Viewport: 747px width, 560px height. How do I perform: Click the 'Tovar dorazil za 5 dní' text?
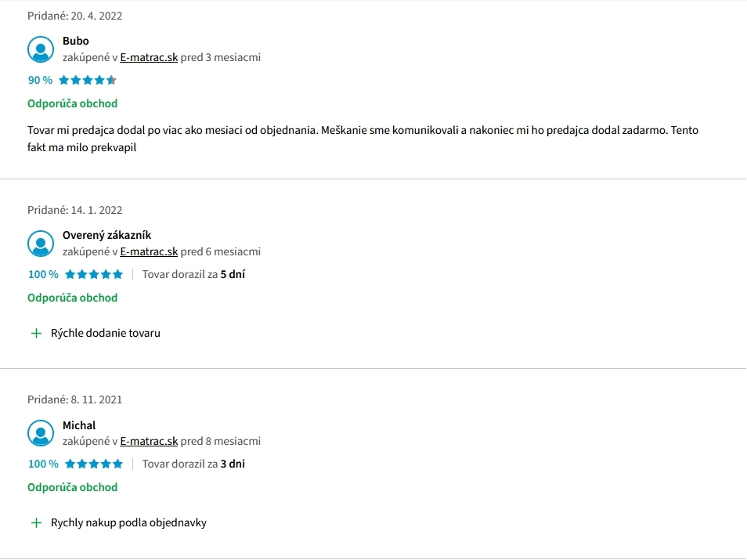[x=193, y=275]
